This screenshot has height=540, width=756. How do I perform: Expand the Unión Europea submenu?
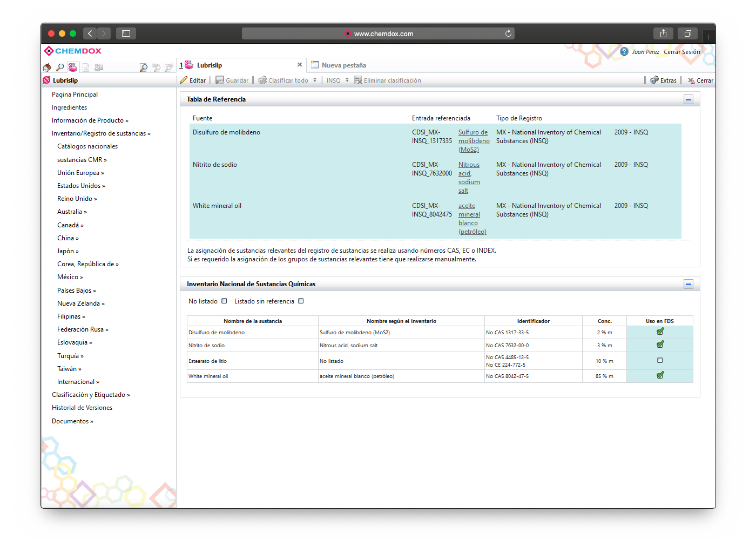pos(80,173)
